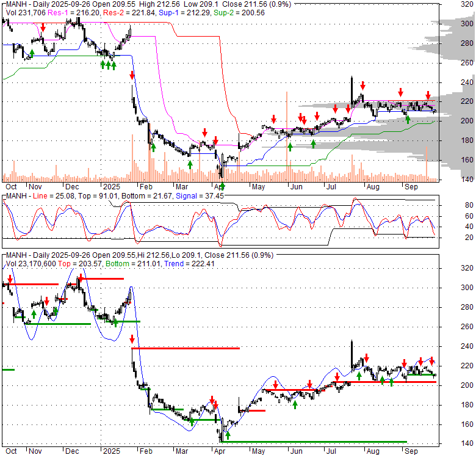Click the May label on top chart time axis
Image resolution: width=476 pixels, height=455 pixels.
(258, 187)
